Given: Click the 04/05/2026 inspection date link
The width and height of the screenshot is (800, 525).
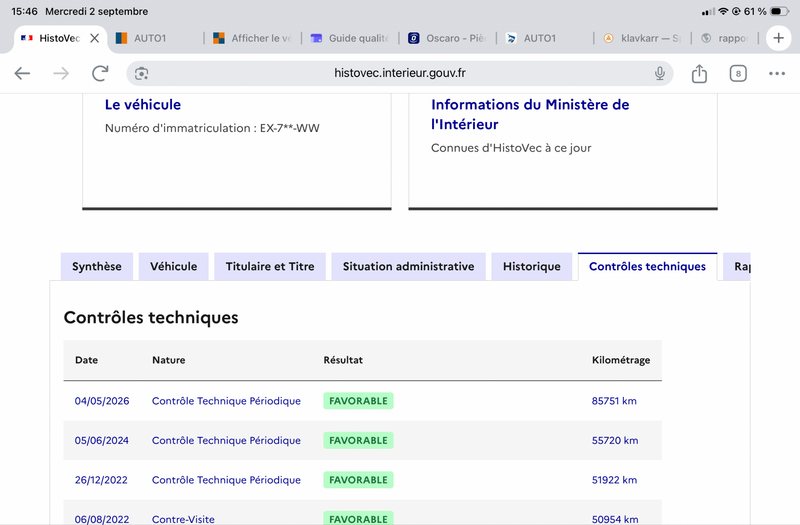Looking at the screenshot, I should tap(102, 401).
